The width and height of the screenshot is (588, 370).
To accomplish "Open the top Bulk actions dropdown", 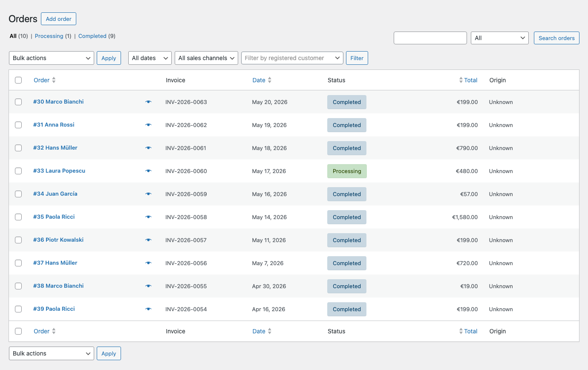I will pos(52,58).
